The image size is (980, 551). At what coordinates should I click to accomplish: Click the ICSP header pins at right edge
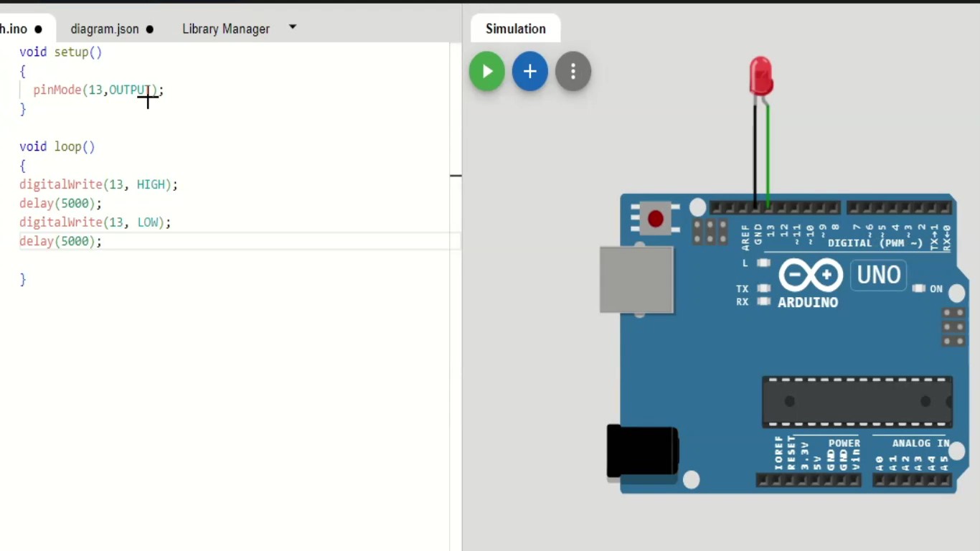[954, 327]
